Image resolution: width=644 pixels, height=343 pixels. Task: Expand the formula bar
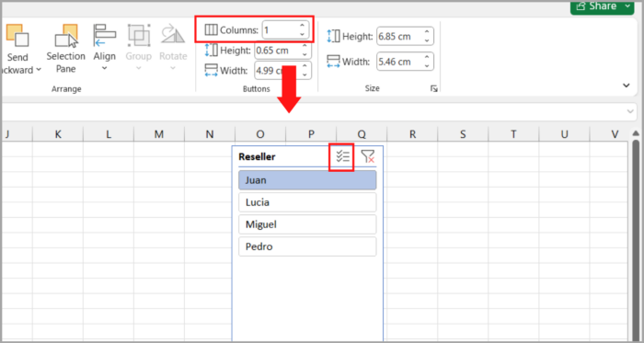630,111
